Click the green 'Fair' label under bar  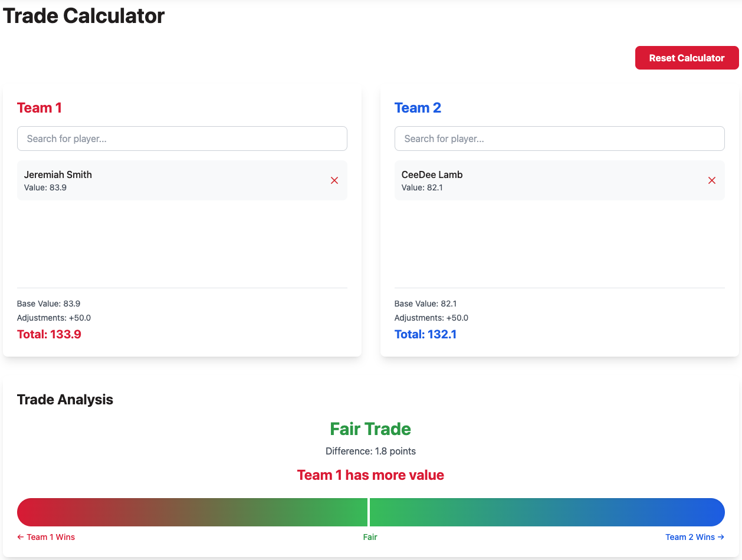coord(370,537)
